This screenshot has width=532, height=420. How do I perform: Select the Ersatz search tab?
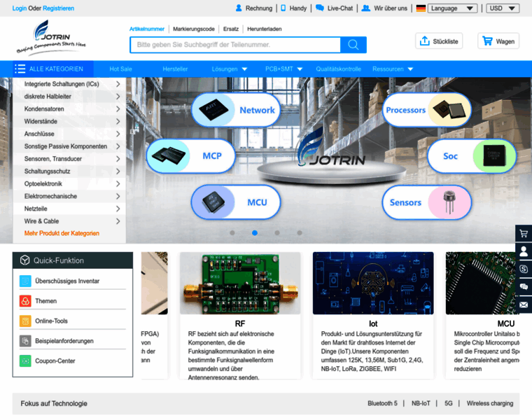point(231,29)
